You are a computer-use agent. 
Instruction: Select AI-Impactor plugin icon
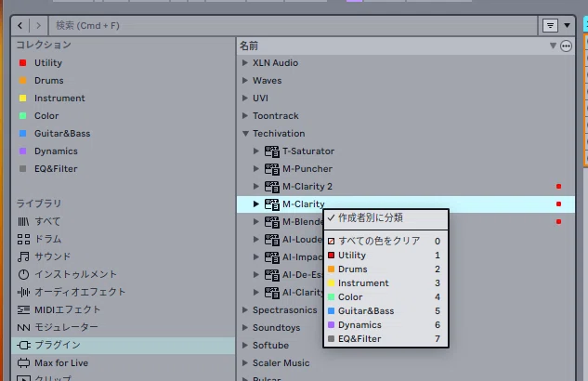(x=272, y=256)
